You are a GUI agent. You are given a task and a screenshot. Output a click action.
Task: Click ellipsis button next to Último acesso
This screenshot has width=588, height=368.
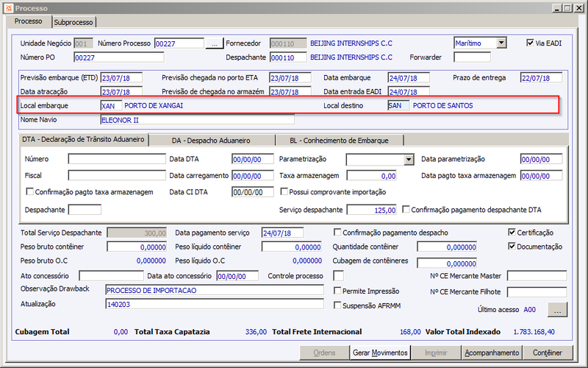click(x=558, y=310)
